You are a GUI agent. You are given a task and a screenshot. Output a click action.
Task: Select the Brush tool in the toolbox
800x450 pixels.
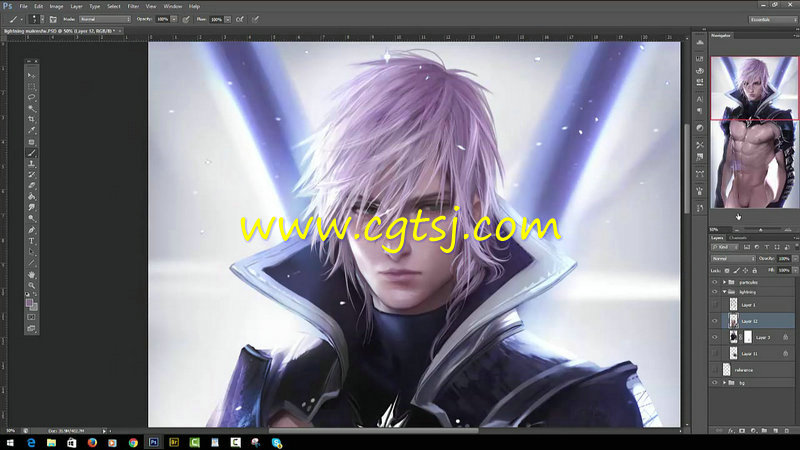tap(32, 153)
